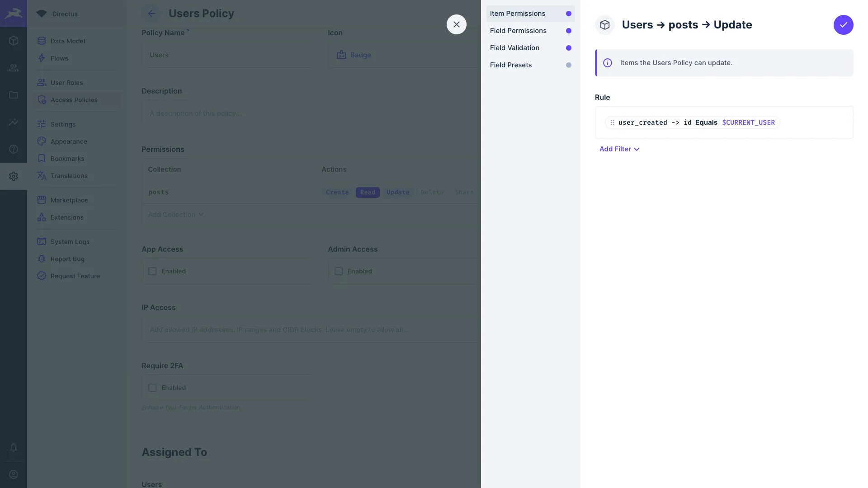Viewport: 868px width, 488px height.
Task: Click the Directus rabbit logo
Action: 14,13
